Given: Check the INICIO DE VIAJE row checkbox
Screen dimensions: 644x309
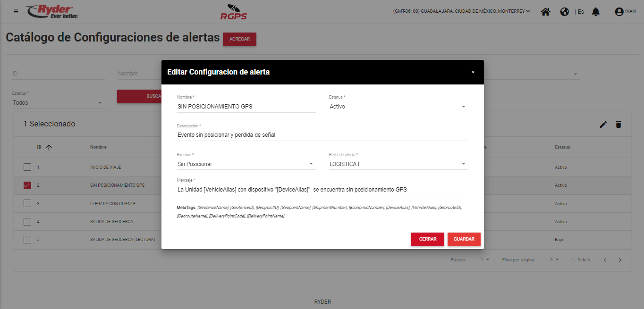Looking at the screenshot, I should click(x=27, y=167).
